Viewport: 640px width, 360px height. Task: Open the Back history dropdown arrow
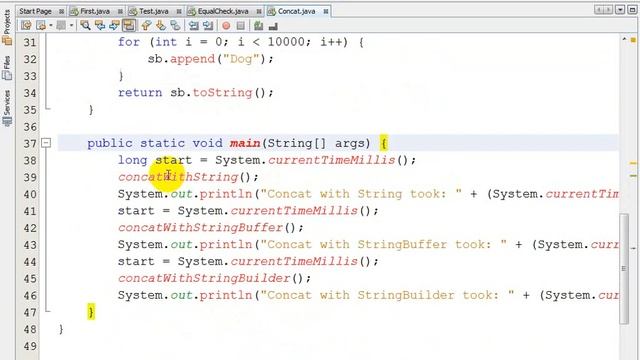point(51,26)
